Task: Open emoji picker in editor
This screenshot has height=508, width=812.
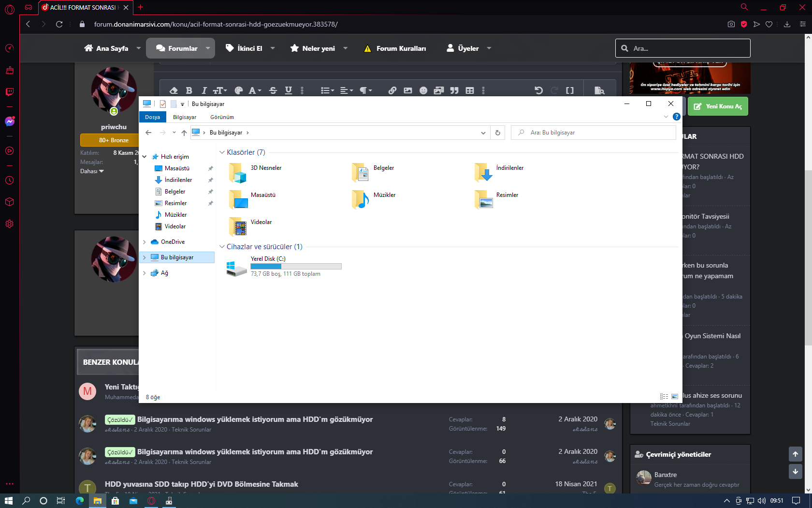Action: click(423, 90)
